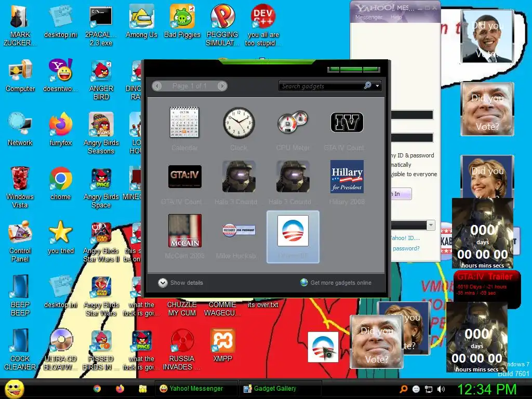Screen dimensions: 532x399
Task: Click the volume speaker tray icon
Action: coord(441,389)
